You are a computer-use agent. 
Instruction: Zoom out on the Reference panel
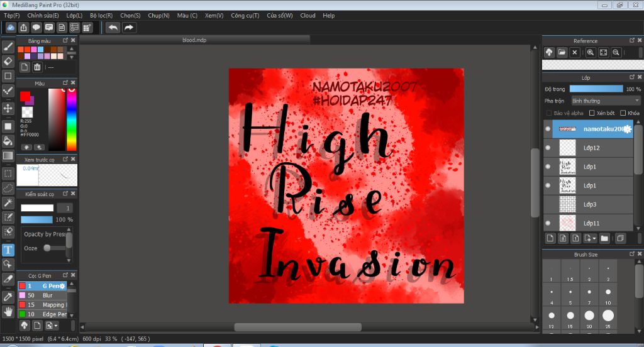point(616,52)
